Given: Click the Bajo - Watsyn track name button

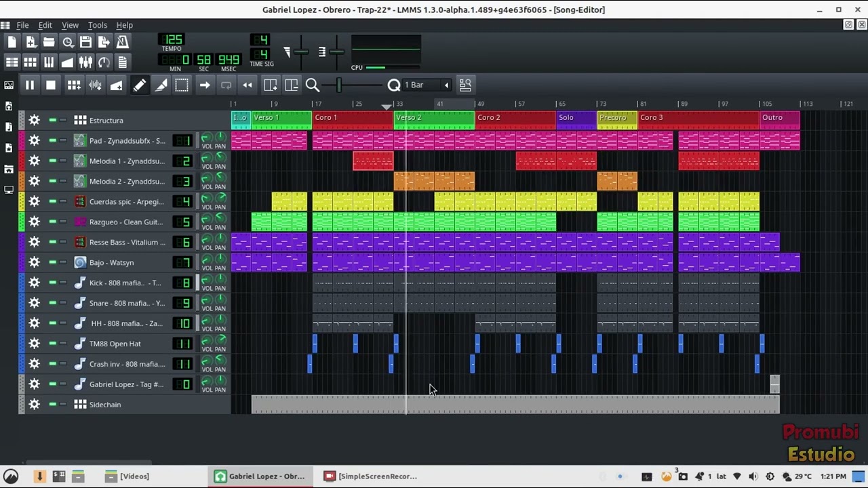Looking at the screenshot, I should pos(119,262).
